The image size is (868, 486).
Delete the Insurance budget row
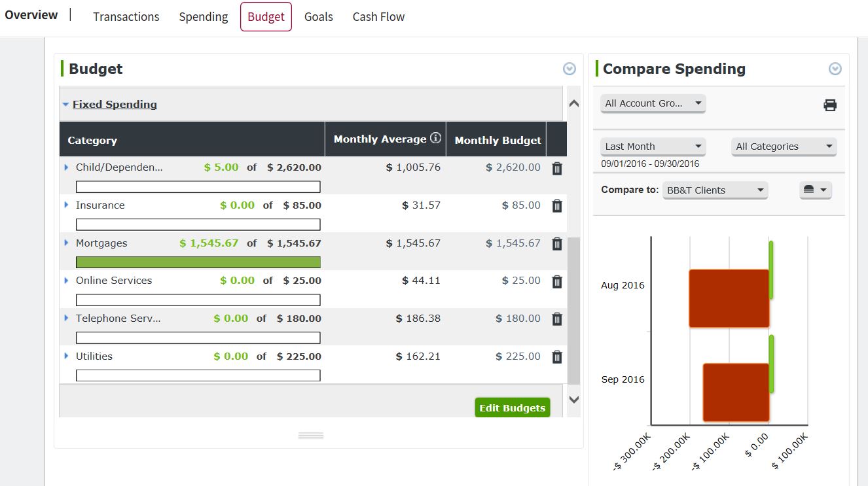[x=557, y=206]
